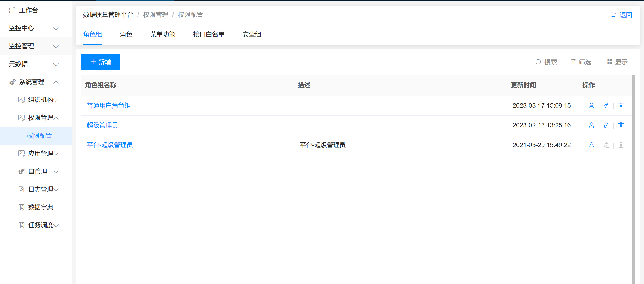Click the 显示 button label
This screenshot has width=644, height=284.
point(621,62)
